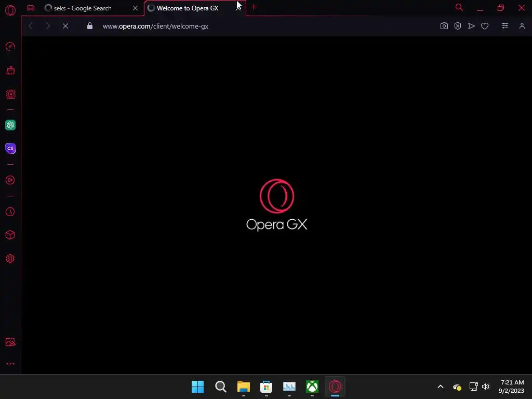Open Settings gear in sidebar
This screenshot has height=399, width=532.
(10, 259)
